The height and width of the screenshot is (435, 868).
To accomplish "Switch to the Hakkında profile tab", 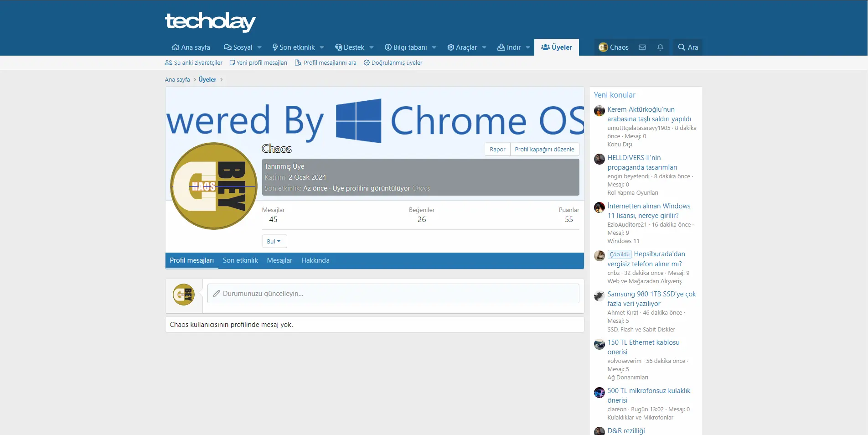I will (x=315, y=261).
